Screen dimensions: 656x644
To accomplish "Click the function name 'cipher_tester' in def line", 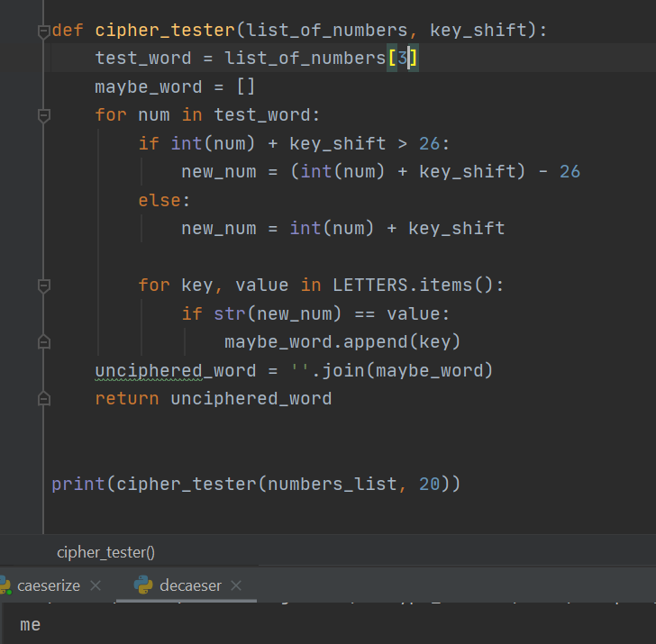I will coord(165,31).
